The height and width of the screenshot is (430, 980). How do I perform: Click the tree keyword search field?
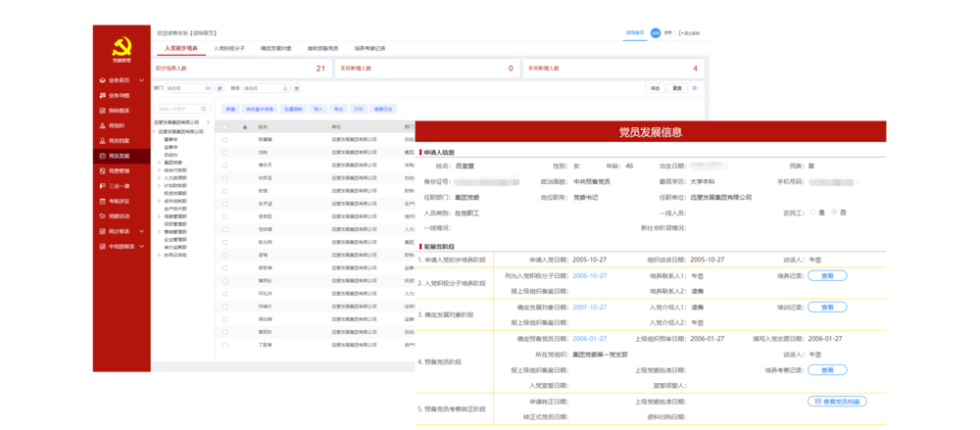click(x=179, y=109)
